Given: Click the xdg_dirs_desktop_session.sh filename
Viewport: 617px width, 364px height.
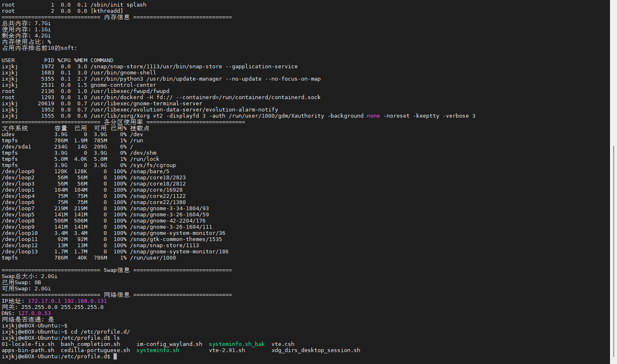Looking at the screenshot, I should click(x=315, y=350).
